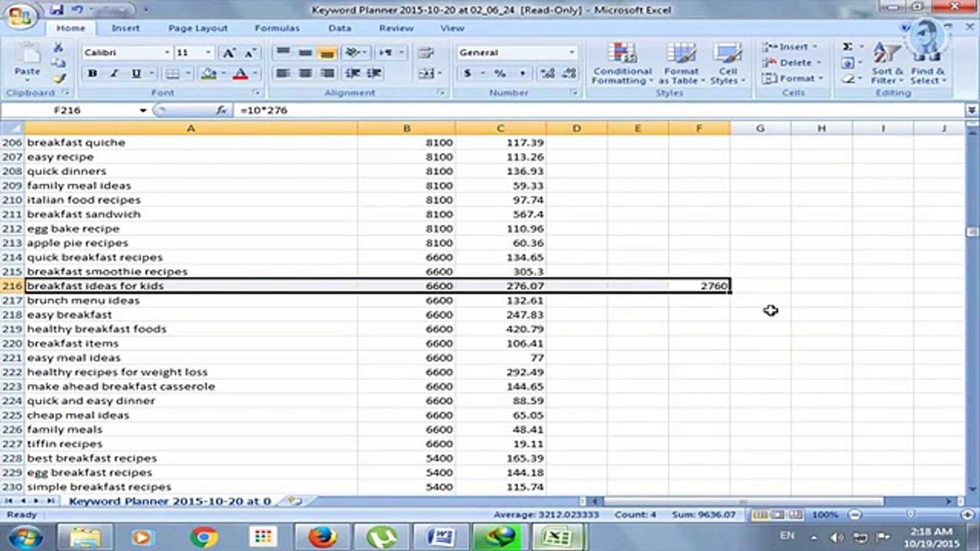Image resolution: width=980 pixels, height=551 pixels.
Task: Open the Font Size dropdown
Action: [207, 52]
